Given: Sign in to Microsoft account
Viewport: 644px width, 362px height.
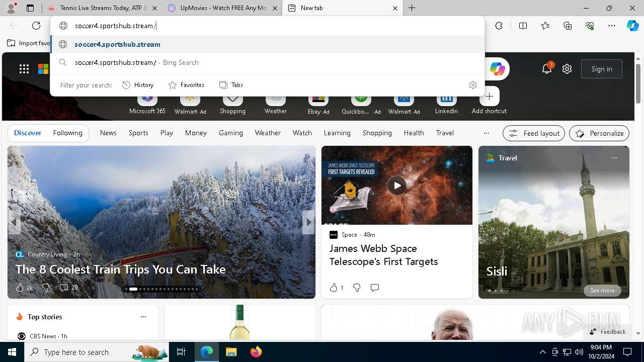Looking at the screenshot, I should coord(602,69).
